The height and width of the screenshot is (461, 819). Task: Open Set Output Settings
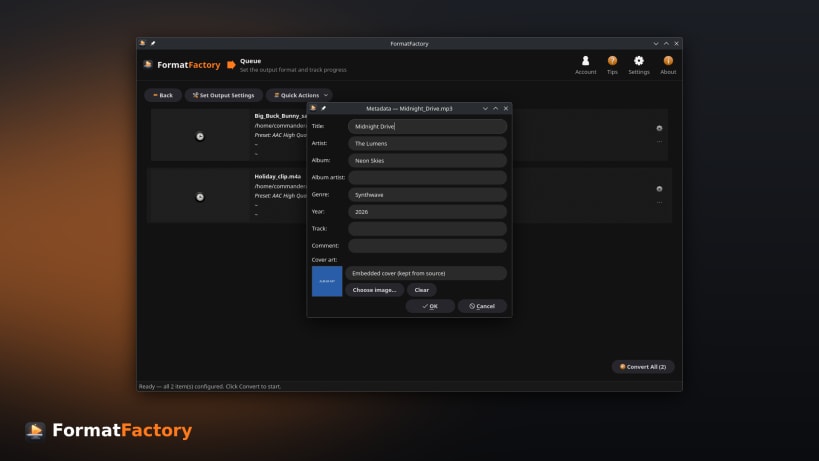coord(224,95)
